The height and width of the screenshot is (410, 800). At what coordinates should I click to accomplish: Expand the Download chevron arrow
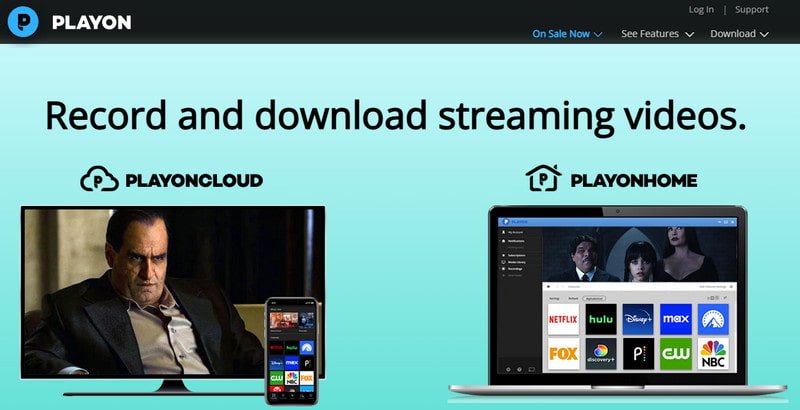[764, 34]
